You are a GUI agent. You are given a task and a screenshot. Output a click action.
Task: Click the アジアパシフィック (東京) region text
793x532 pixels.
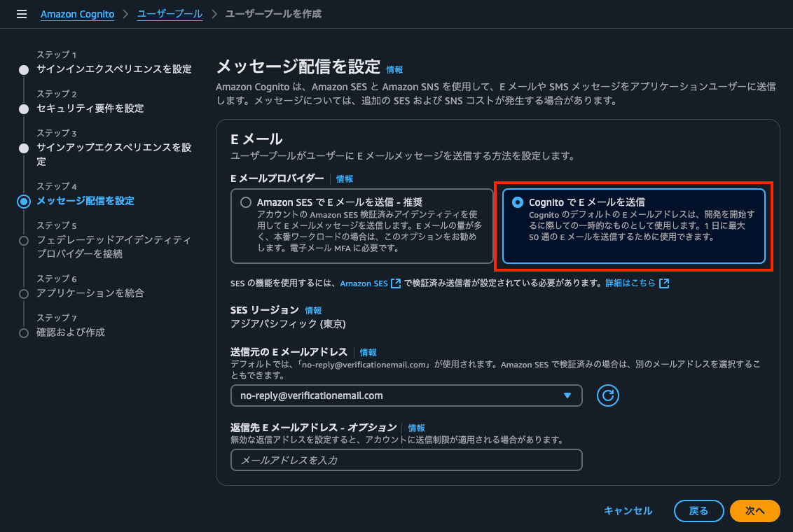tap(288, 324)
